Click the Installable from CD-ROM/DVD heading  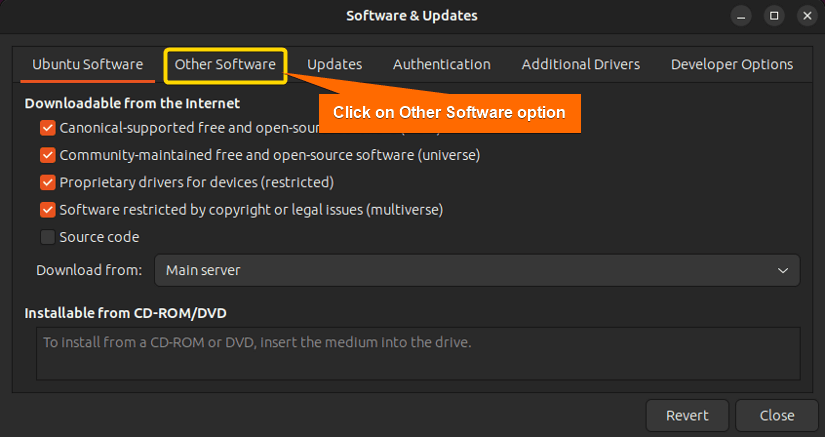tap(125, 313)
